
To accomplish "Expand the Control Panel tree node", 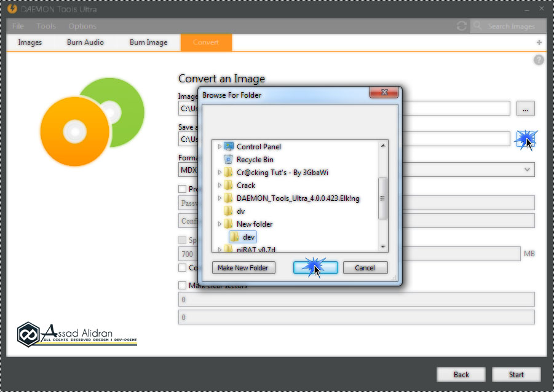I will click(x=220, y=146).
